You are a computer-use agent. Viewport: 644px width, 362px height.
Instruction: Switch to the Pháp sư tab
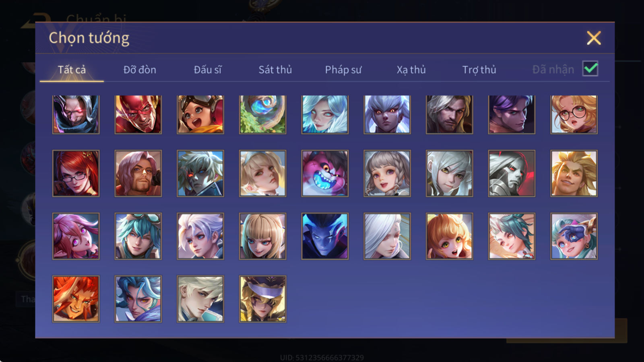[x=343, y=70]
